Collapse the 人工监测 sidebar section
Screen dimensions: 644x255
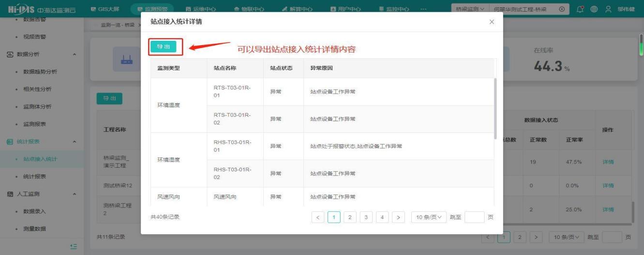click(75, 194)
